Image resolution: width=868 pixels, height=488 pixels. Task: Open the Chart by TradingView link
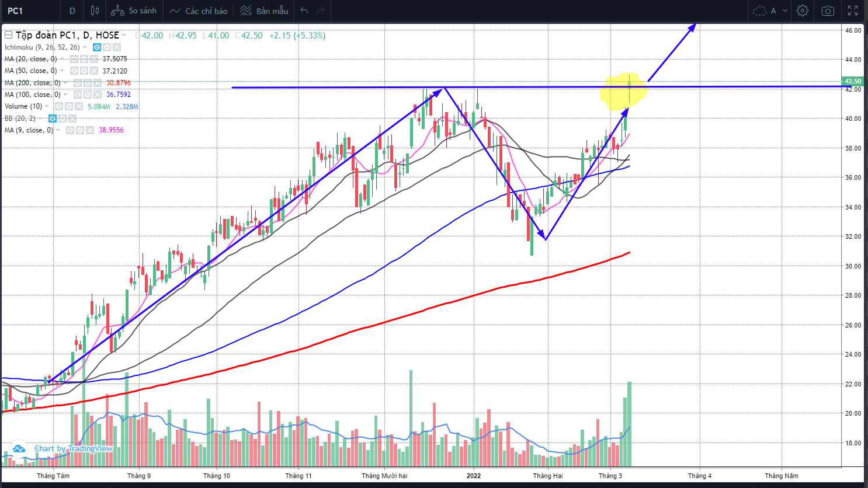[73, 448]
